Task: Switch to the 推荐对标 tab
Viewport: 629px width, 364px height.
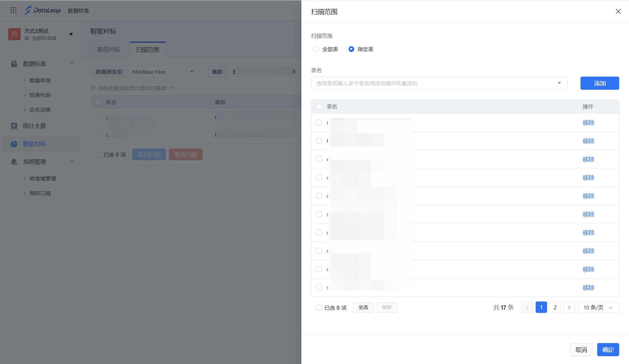Action: [x=108, y=50]
